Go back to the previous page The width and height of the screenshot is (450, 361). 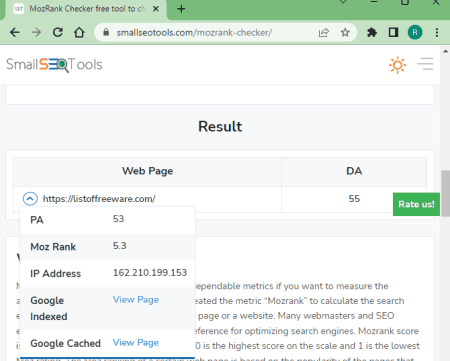15,32
